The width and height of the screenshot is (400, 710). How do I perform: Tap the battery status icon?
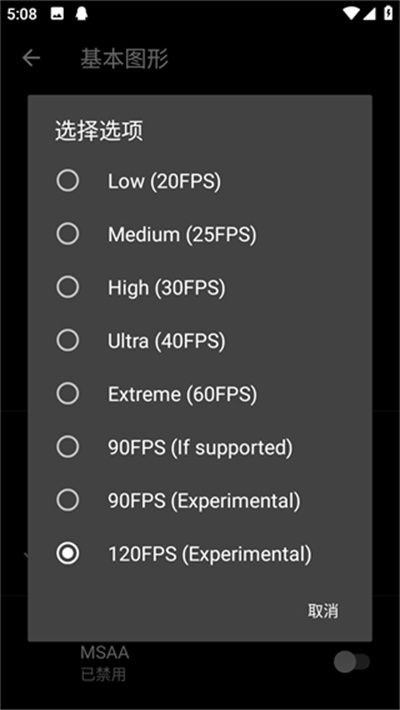pyautogui.click(x=388, y=14)
